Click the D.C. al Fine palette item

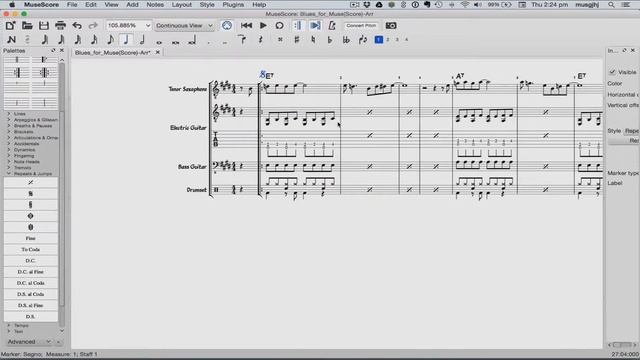tap(31, 272)
